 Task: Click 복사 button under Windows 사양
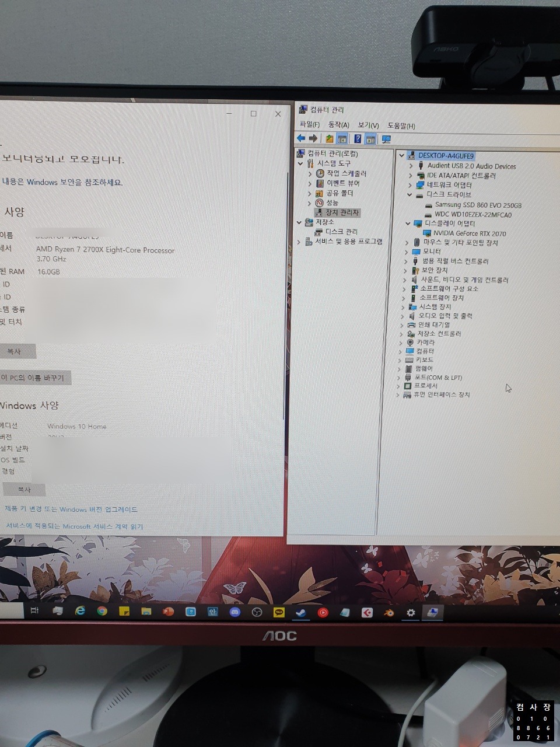(23, 490)
